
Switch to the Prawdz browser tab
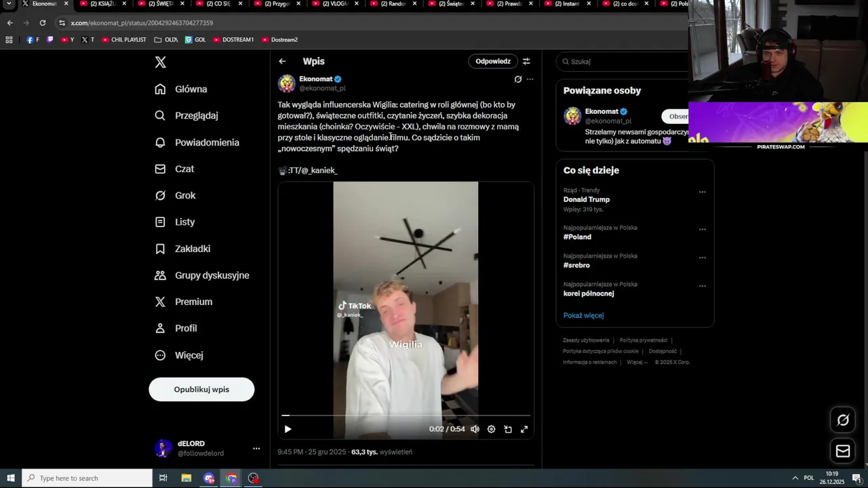pos(509,4)
